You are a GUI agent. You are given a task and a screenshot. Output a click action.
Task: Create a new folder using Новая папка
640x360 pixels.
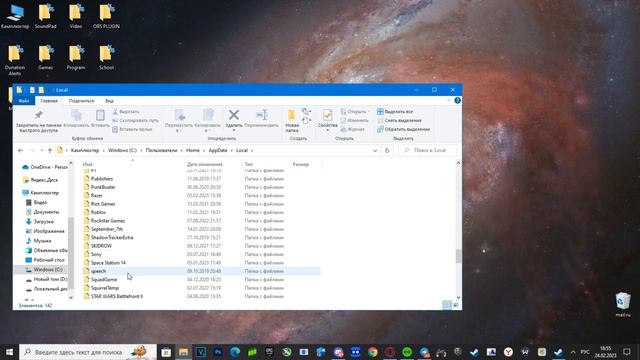click(292, 121)
